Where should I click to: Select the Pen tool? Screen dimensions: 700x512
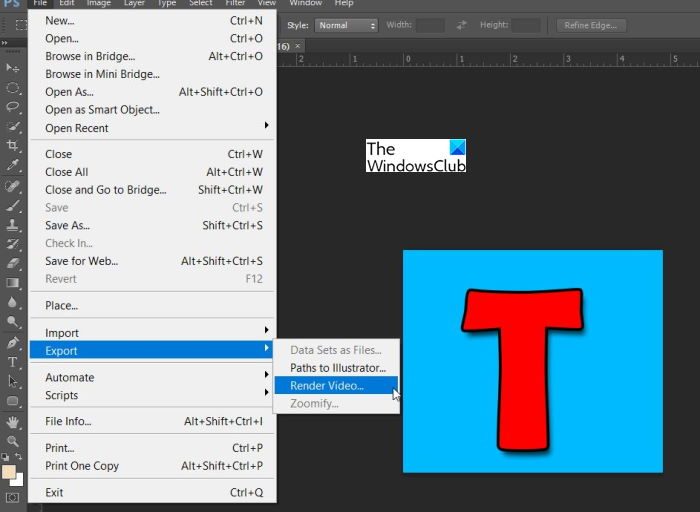(12, 342)
